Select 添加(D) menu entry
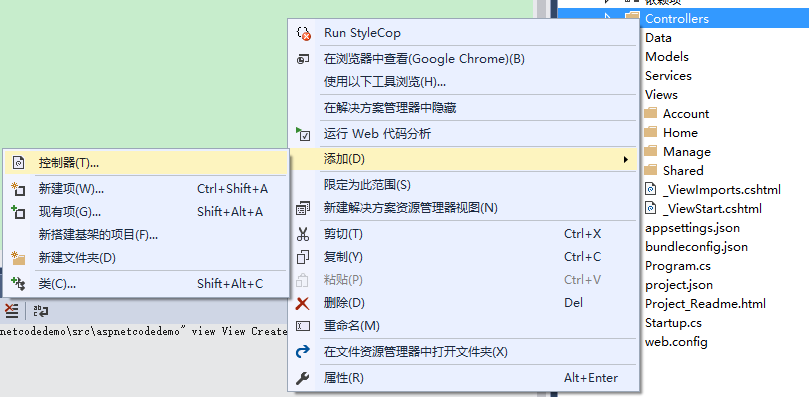The image size is (809, 397). (464, 159)
